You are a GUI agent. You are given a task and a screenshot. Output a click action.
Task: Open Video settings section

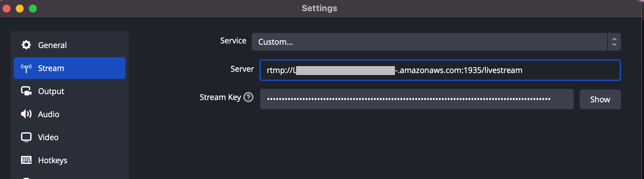[70, 137]
